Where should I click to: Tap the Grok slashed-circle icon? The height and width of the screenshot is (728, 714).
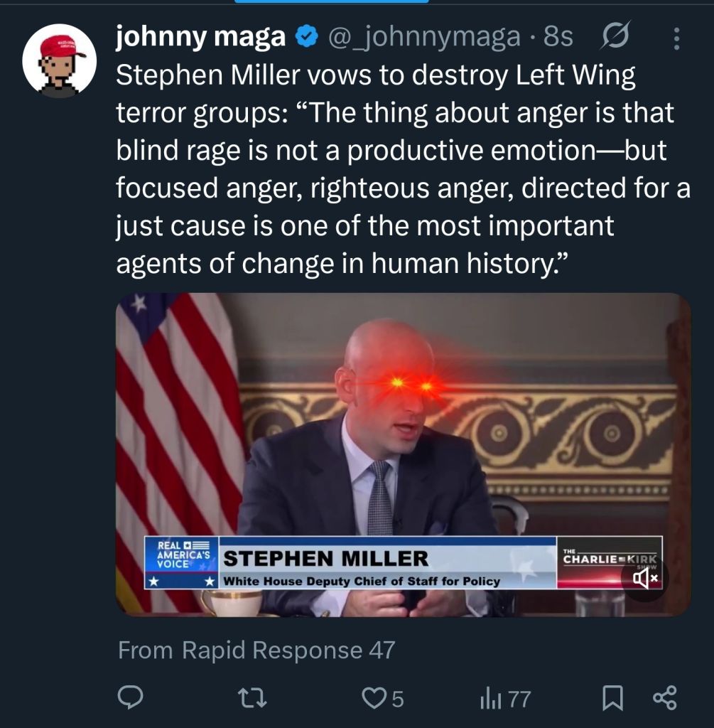pyautogui.click(x=616, y=36)
